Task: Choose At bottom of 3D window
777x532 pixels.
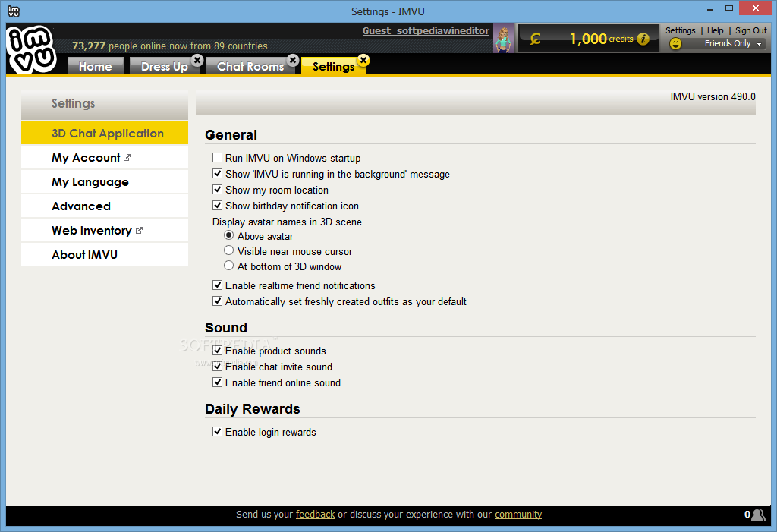Action: coord(228,266)
